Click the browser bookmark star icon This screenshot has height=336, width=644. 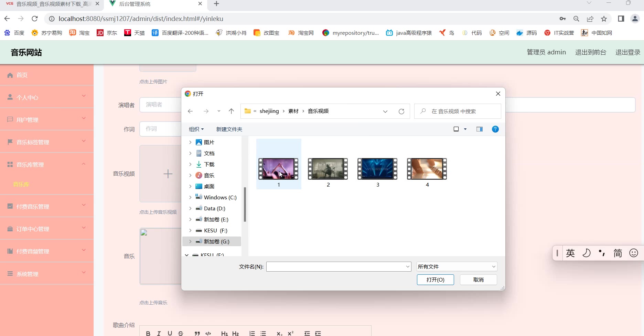coord(604,19)
